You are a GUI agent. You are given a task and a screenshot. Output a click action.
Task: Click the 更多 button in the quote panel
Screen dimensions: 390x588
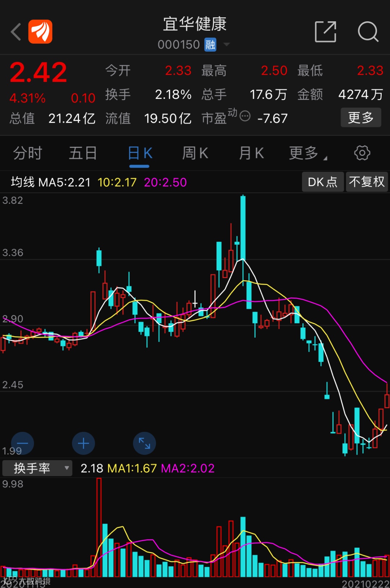tap(361, 117)
